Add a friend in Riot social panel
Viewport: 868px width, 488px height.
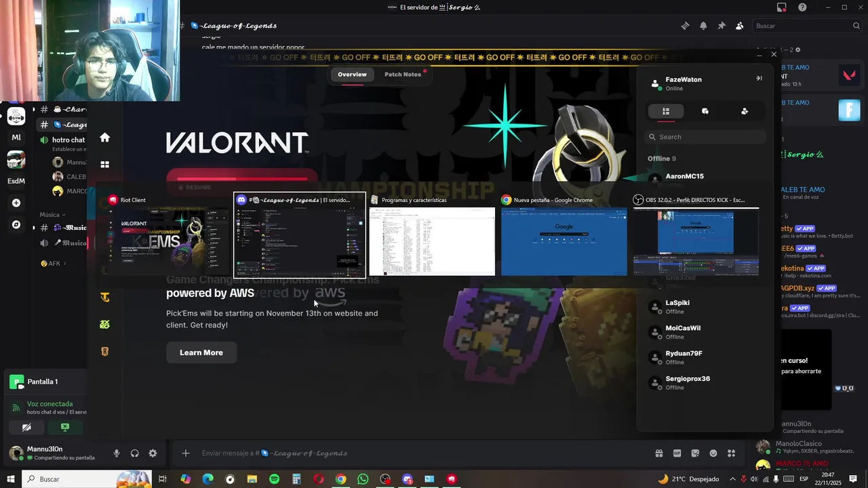(x=745, y=111)
